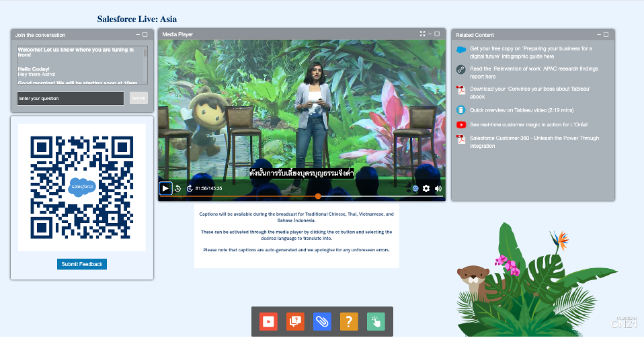The height and width of the screenshot is (338, 644).
Task: Click YouTube icon beside L'Oréal item
Action: click(x=461, y=124)
